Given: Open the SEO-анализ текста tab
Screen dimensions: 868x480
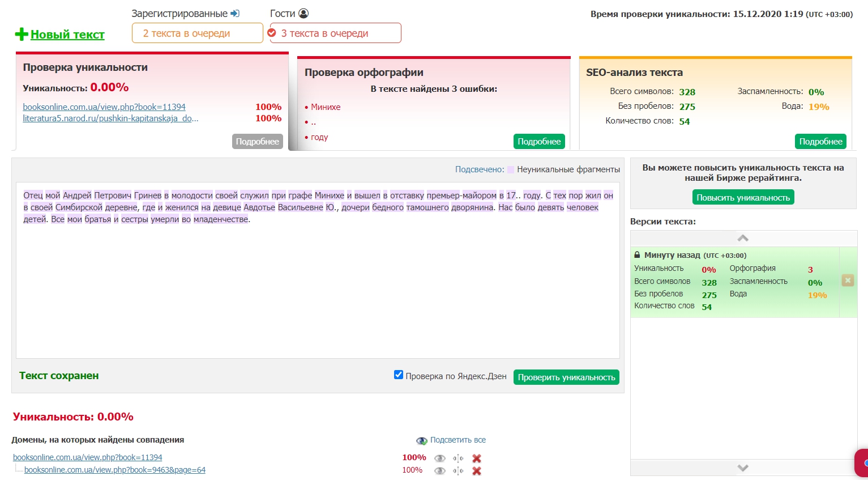Looking at the screenshot, I should 634,73.
